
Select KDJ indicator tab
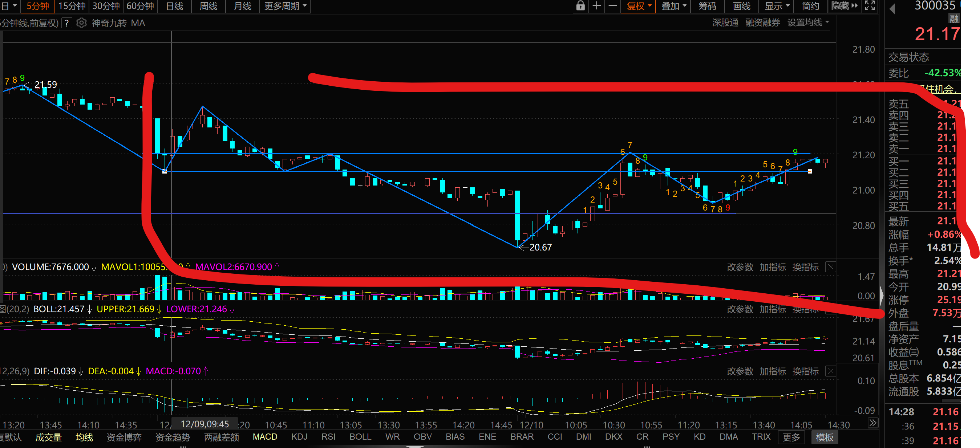tap(299, 437)
